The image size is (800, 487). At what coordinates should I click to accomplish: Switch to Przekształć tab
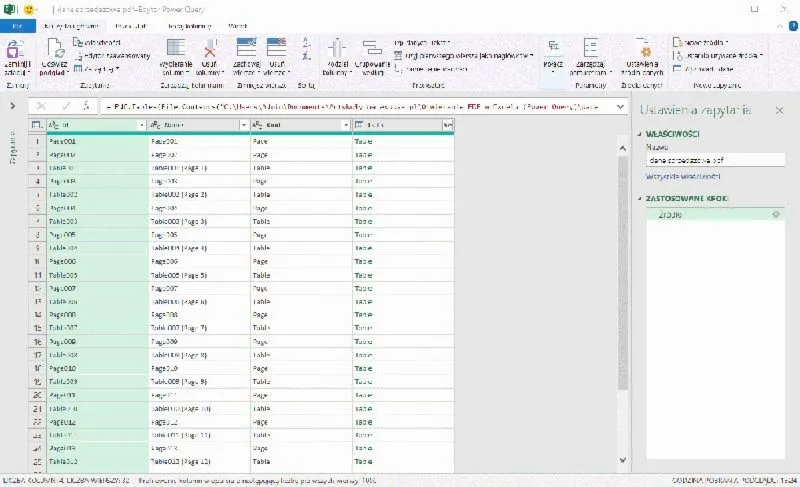pyautogui.click(x=132, y=26)
